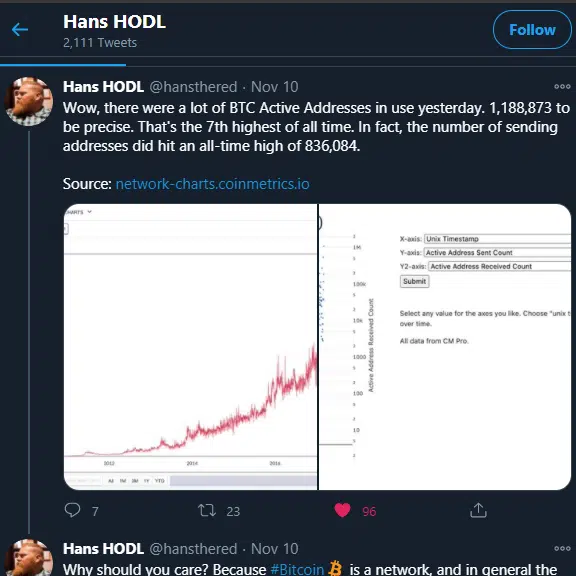The height and width of the screenshot is (576, 576).
Task: Follow Hans HODL
Action: pyautogui.click(x=532, y=30)
